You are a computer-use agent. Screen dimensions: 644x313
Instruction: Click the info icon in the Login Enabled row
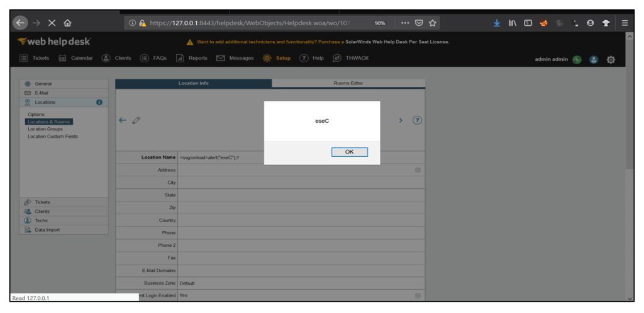click(418, 296)
